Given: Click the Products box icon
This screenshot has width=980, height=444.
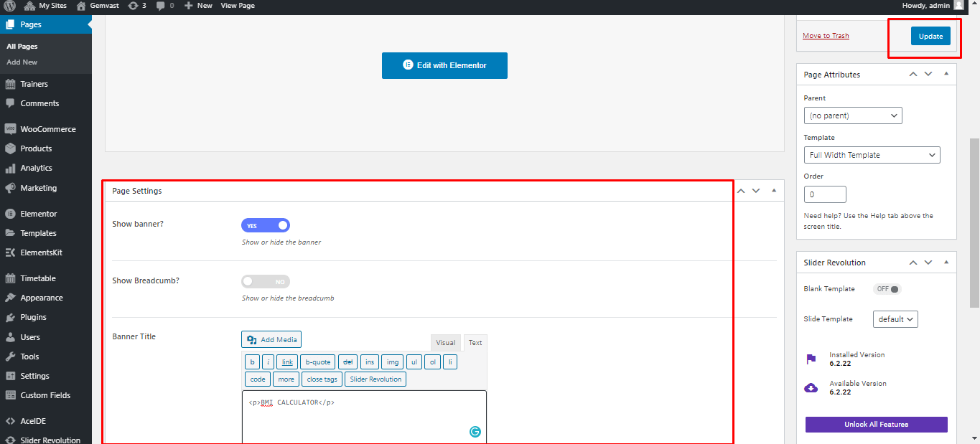Looking at the screenshot, I should click(x=10, y=148).
